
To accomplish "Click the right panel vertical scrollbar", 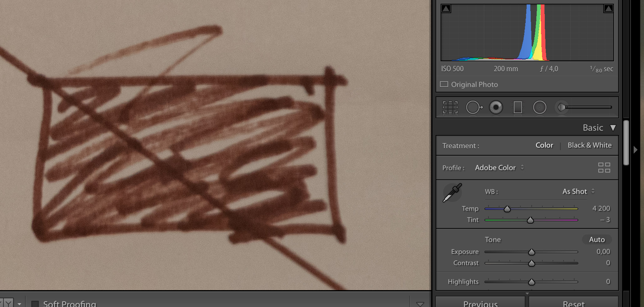I will point(626,143).
